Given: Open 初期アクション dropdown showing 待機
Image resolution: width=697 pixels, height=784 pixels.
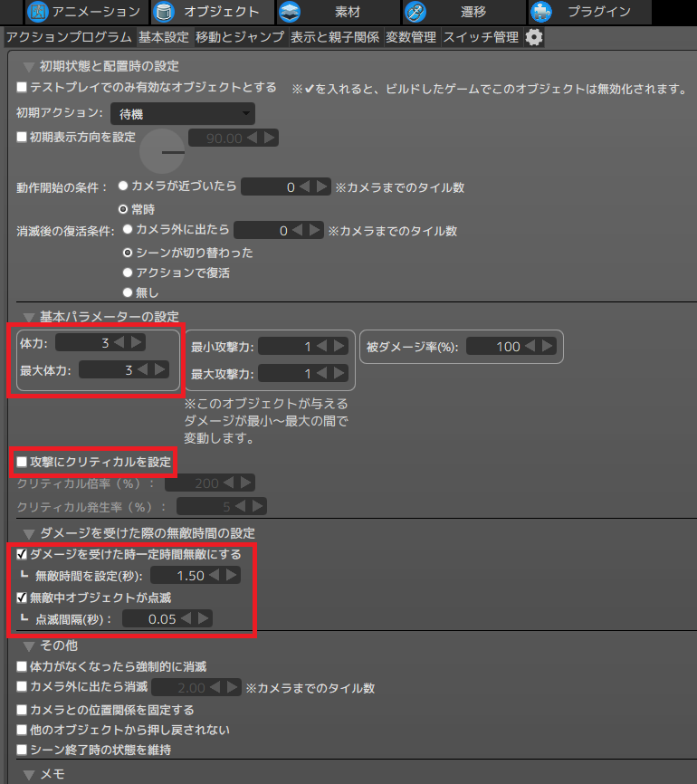Looking at the screenshot, I should pyautogui.click(x=183, y=114).
